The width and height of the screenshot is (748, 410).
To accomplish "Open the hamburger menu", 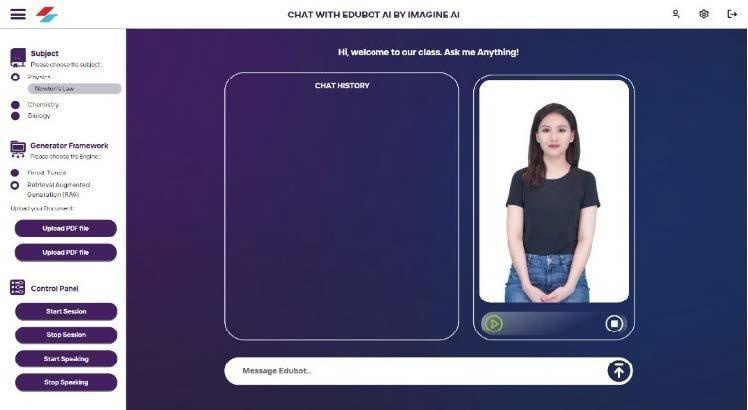I will tap(18, 14).
